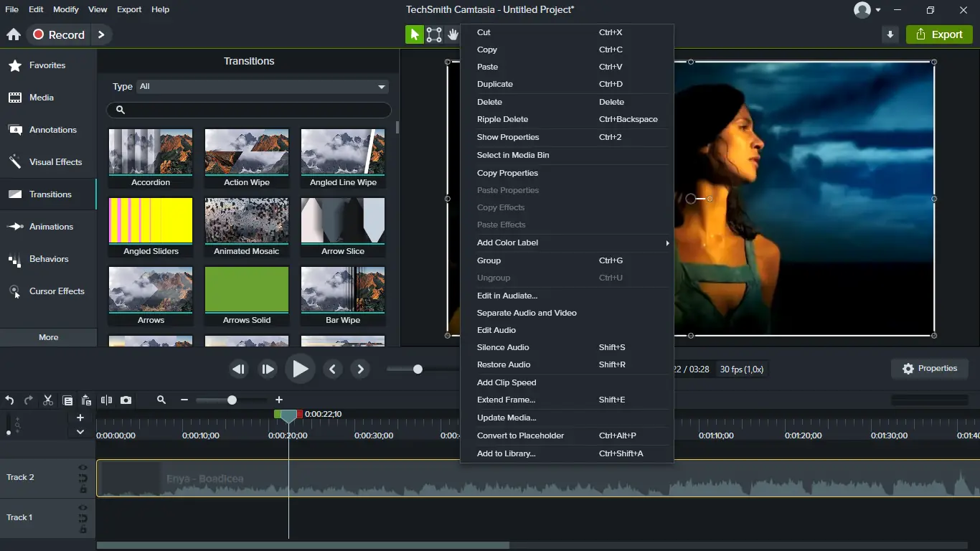Click the camera snapshot icon
This screenshot has height=551, width=980.
coord(126,400)
